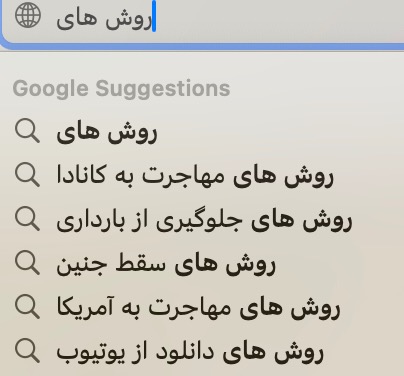Click search icon beside 'روش های جلوگیری از بارداری'
Screen dimensions: 404x376
tap(27, 219)
